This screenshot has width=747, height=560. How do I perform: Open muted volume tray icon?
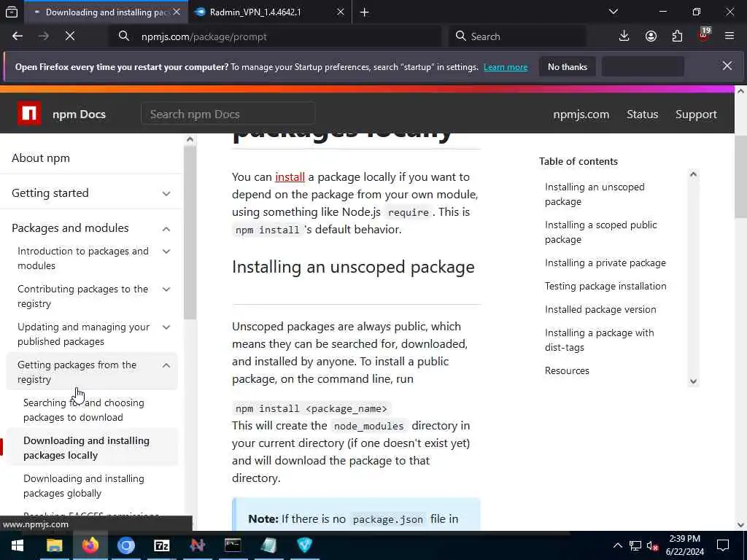pyautogui.click(x=652, y=545)
